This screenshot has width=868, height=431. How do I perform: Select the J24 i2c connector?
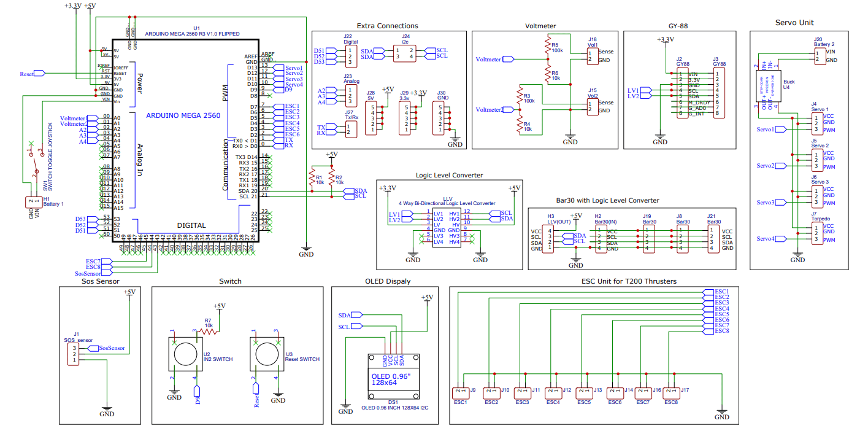tap(404, 53)
